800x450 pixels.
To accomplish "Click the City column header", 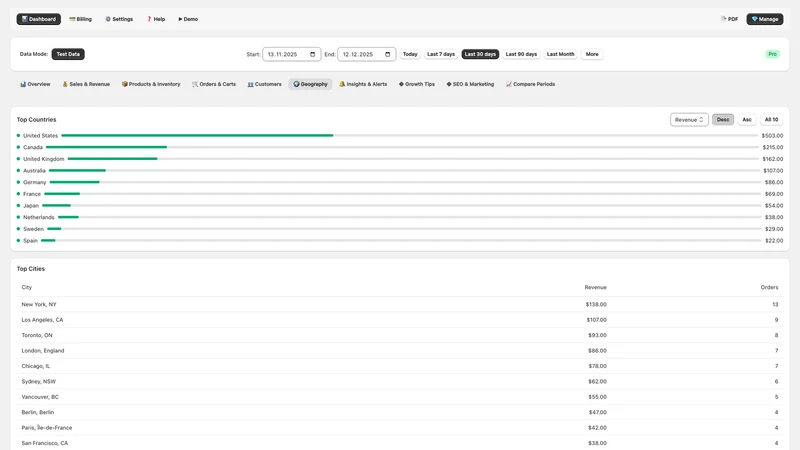I will (27, 287).
